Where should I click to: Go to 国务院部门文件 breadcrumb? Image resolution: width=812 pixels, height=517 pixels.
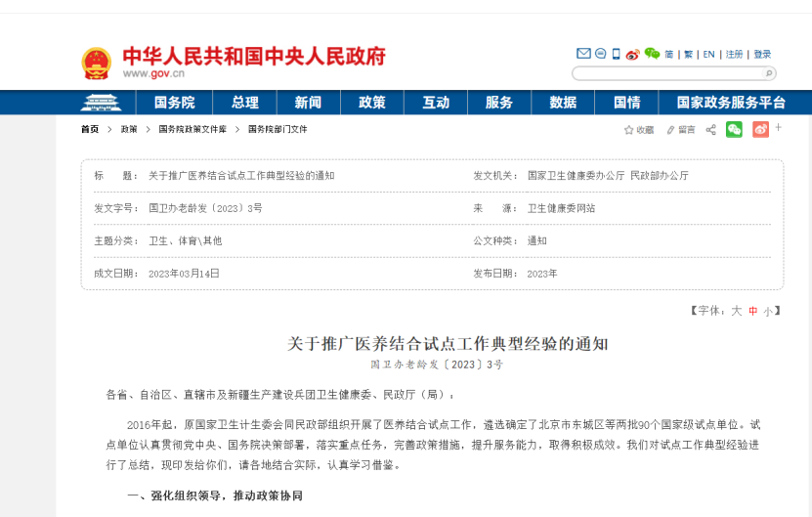pos(278,130)
